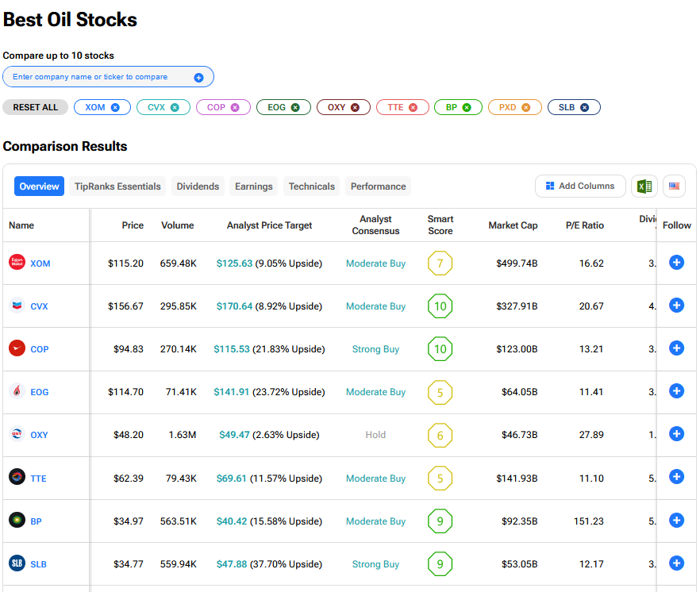Open the Performance tab
The height and width of the screenshot is (592, 700).
[378, 186]
